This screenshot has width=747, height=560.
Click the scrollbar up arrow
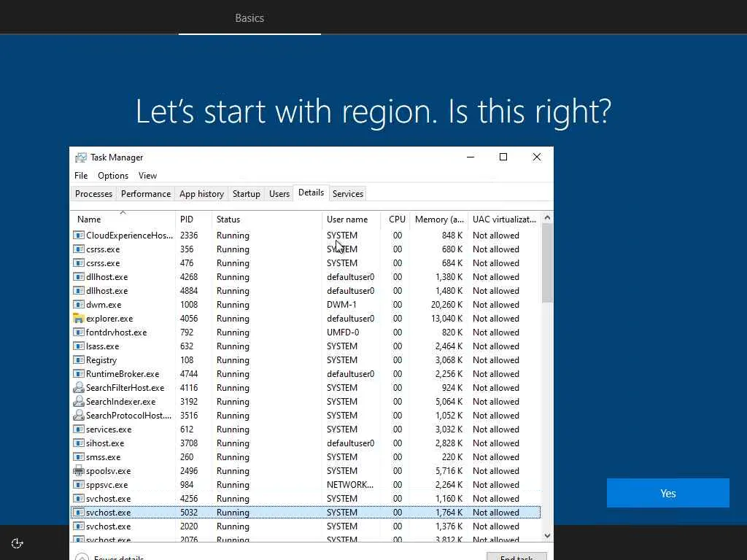(x=547, y=217)
